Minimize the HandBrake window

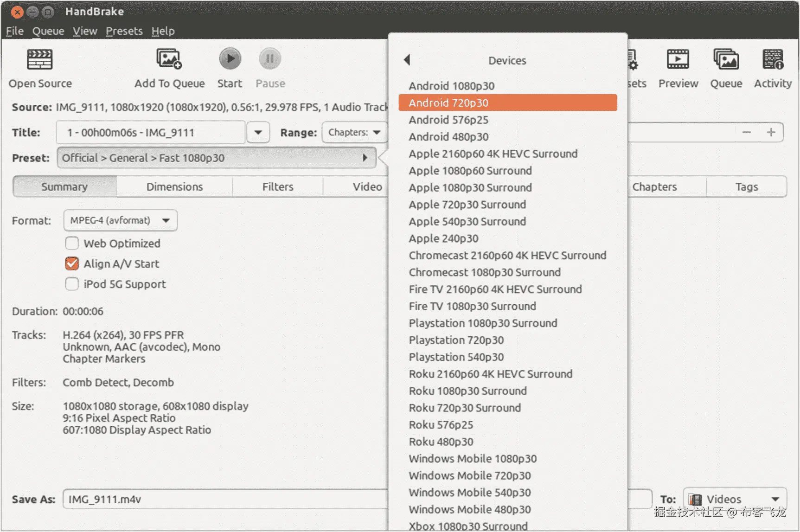click(32, 12)
